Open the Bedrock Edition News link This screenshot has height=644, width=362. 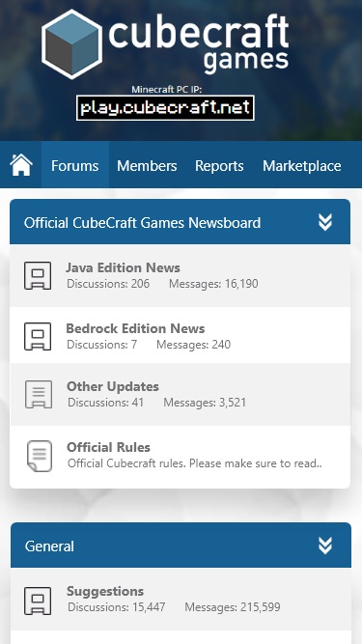pyautogui.click(x=135, y=328)
